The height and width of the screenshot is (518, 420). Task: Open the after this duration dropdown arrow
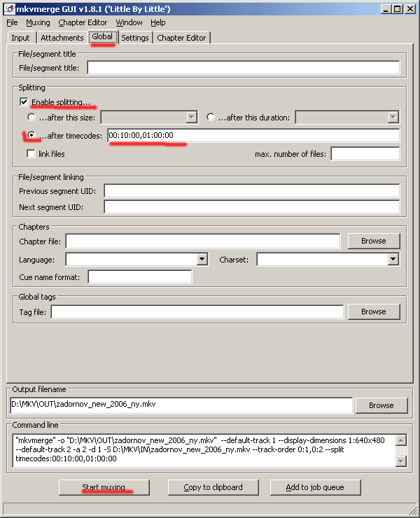393,117
